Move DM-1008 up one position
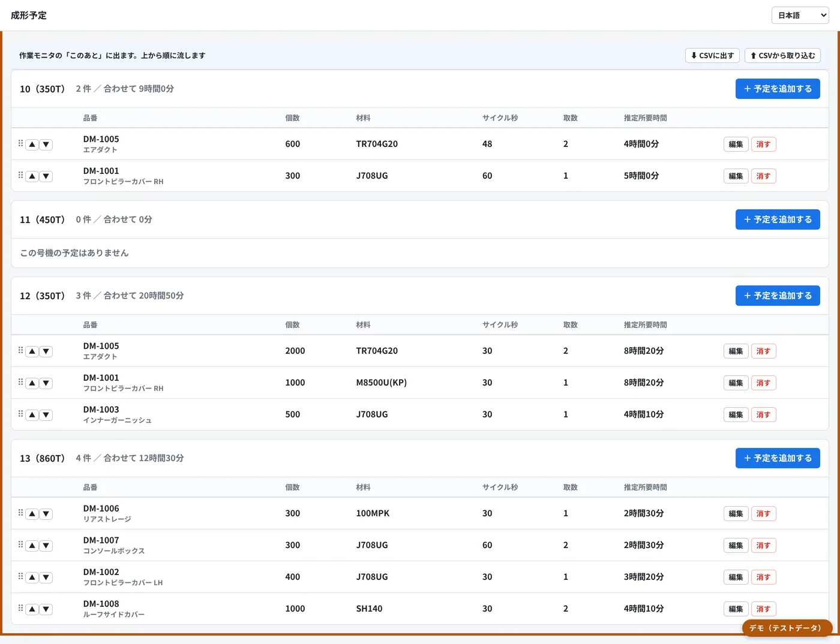This screenshot has height=644, width=840. pyautogui.click(x=32, y=609)
